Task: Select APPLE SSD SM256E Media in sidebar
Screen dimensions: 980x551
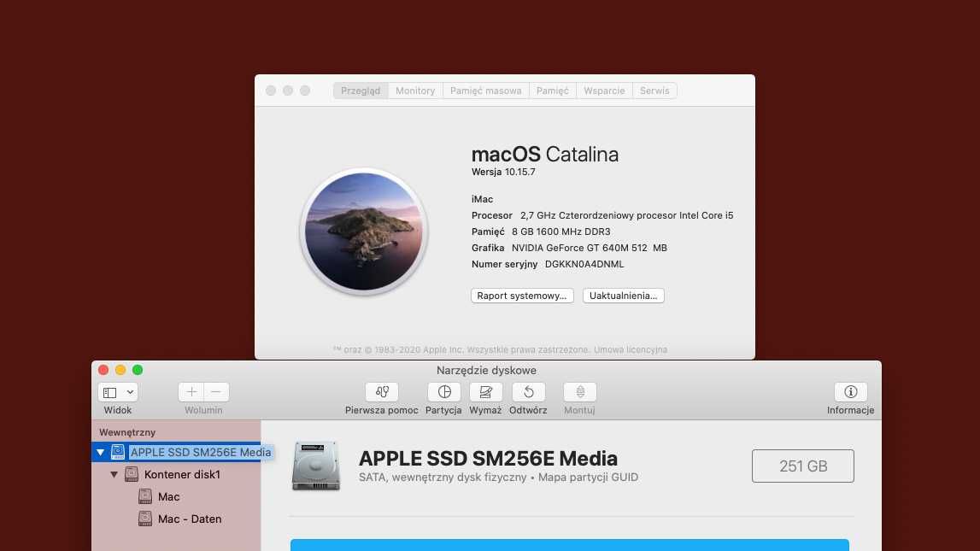Action: pyautogui.click(x=201, y=452)
